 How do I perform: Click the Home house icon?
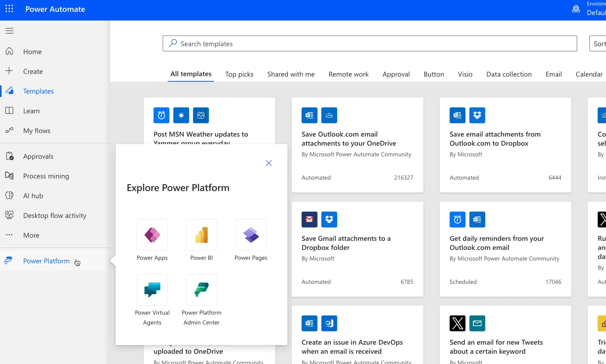tap(9, 51)
